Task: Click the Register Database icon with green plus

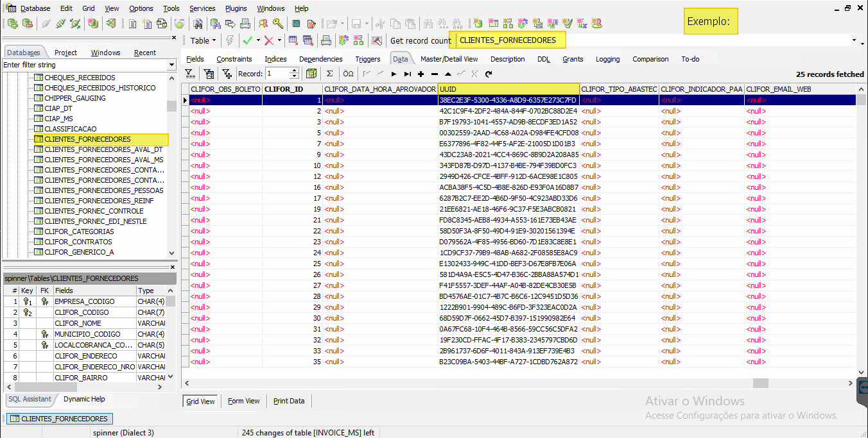Action: pos(13,24)
